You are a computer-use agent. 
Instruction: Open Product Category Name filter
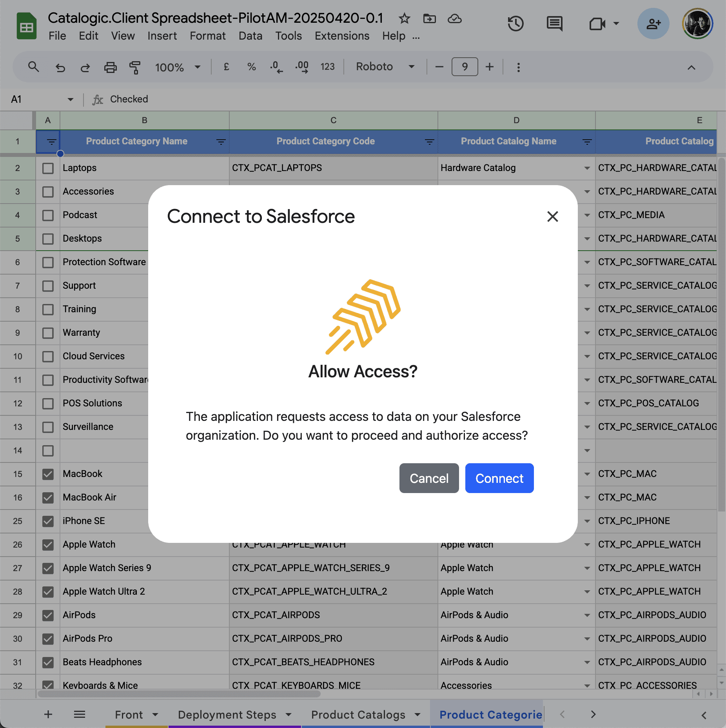[x=221, y=142]
